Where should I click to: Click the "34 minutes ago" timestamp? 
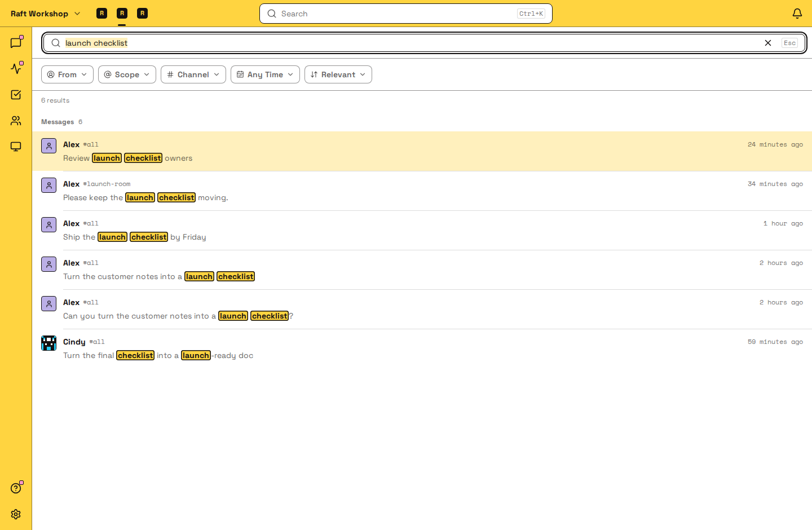tap(775, 184)
